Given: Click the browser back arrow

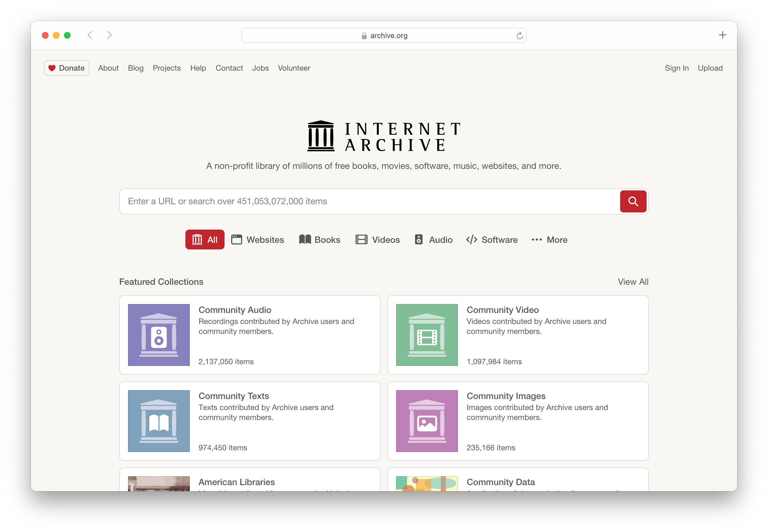Looking at the screenshot, I should click(90, 35).
